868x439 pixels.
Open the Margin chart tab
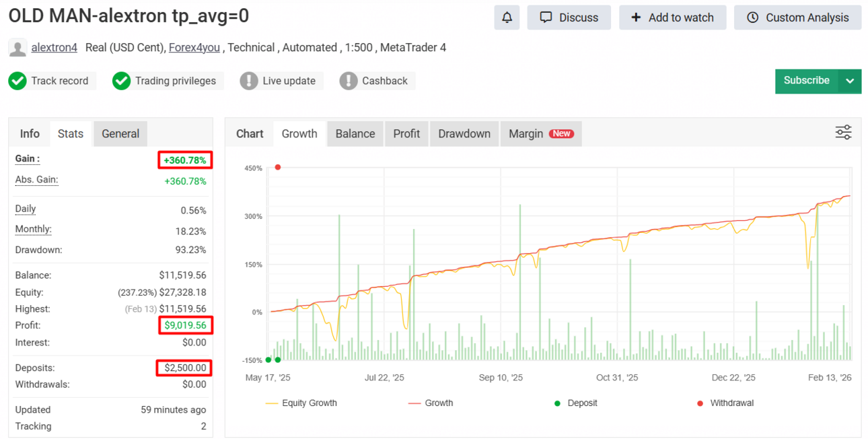541,133
